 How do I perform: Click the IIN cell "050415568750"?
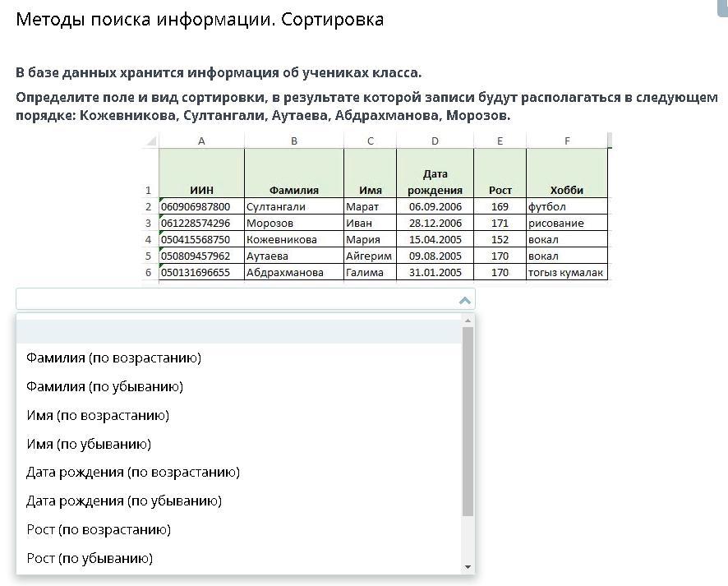[x=201, y=239]
